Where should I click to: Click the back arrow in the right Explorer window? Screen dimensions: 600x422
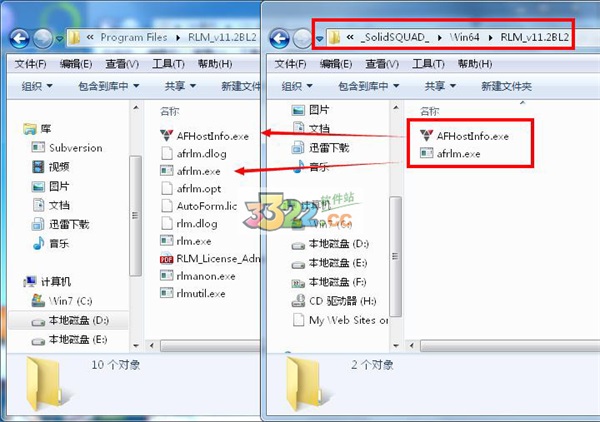tap(279, 38)
